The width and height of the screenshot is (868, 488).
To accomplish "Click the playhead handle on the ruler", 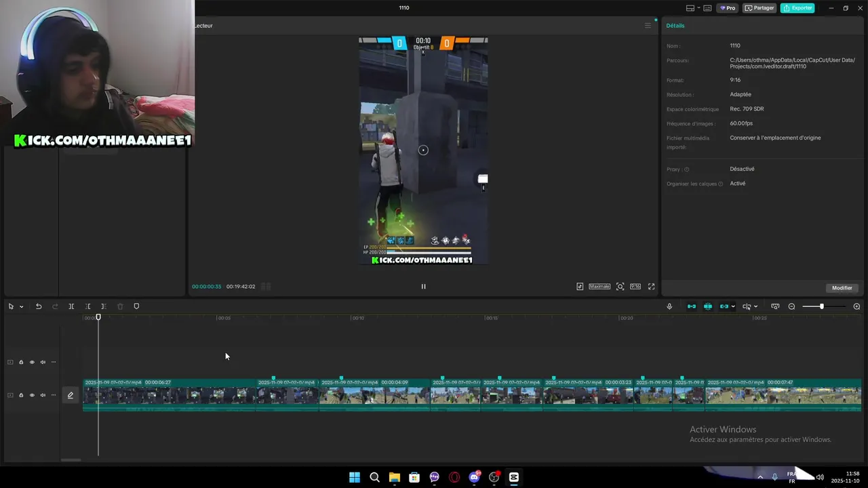I will 98,317.
